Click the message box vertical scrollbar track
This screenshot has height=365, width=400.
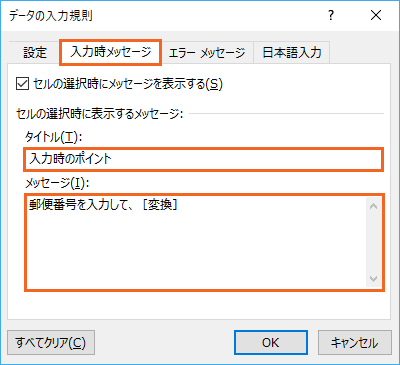(x=373, y=242)
